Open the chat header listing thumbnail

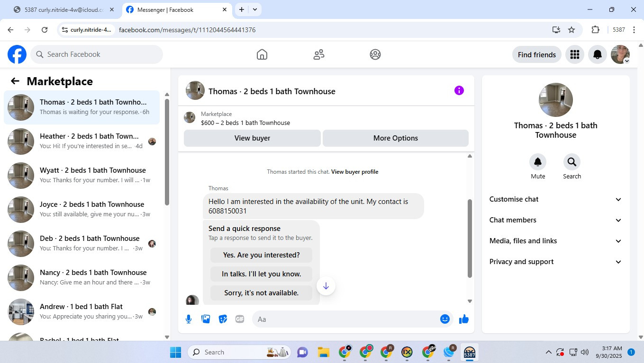195,90
